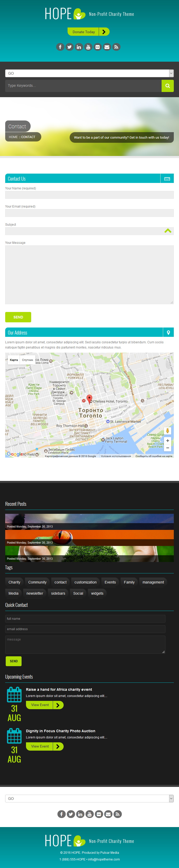Switch map to Спутник view
The image size is (179, 868).
pos(28,360)
